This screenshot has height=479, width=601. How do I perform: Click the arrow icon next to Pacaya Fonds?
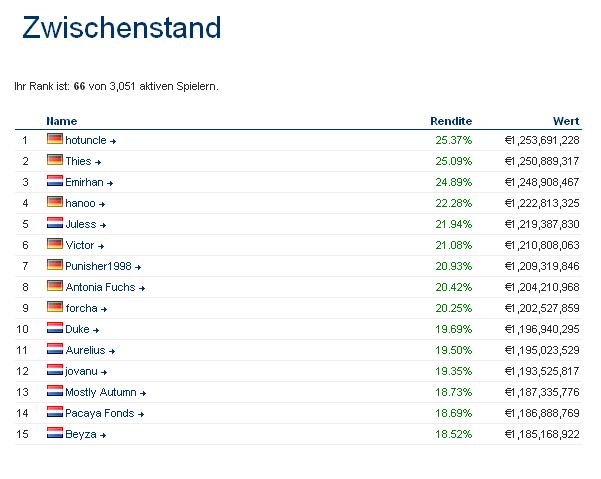141,414
